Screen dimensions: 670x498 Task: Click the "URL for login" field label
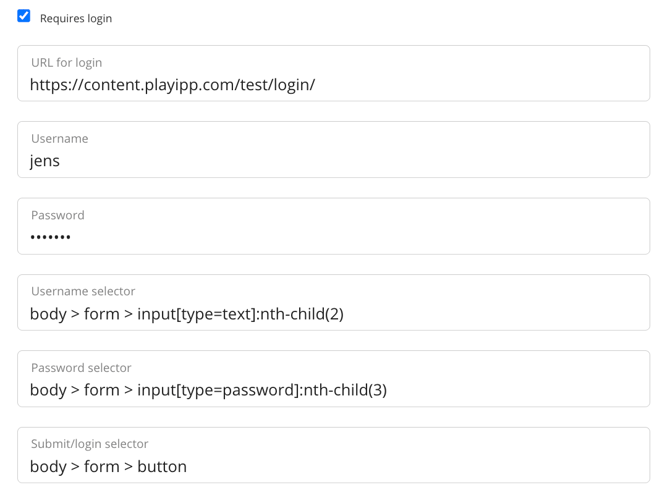[x=66, y=62]
